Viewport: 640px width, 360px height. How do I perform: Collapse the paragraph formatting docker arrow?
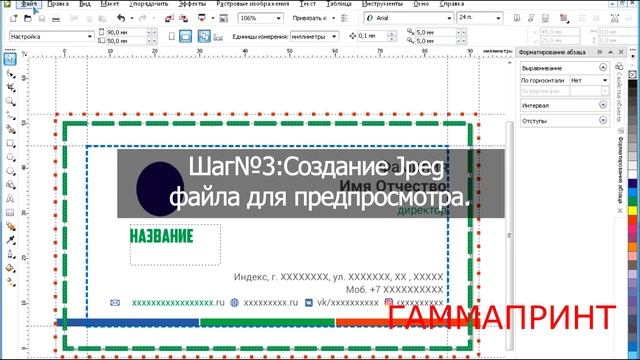coord(610,52)
